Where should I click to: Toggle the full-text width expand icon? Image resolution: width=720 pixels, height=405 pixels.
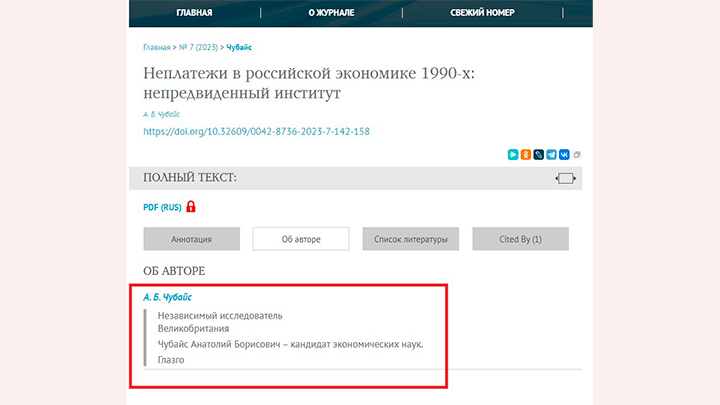click(x=566, y=179)
